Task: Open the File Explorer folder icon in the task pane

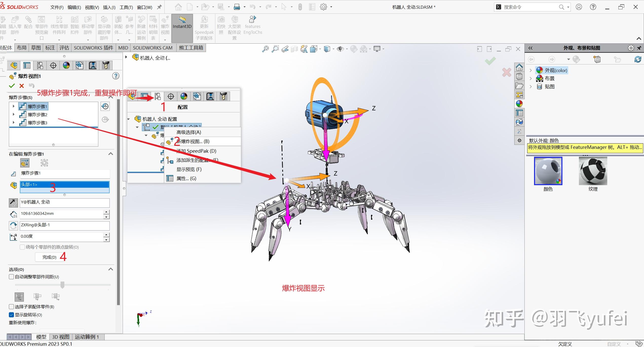Action: (x=519, y=86)
